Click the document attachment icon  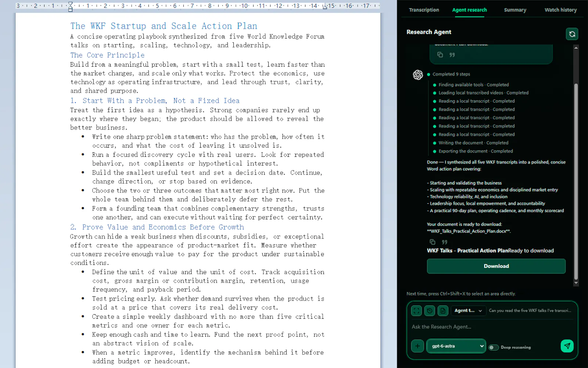click(x=443, y=311)
